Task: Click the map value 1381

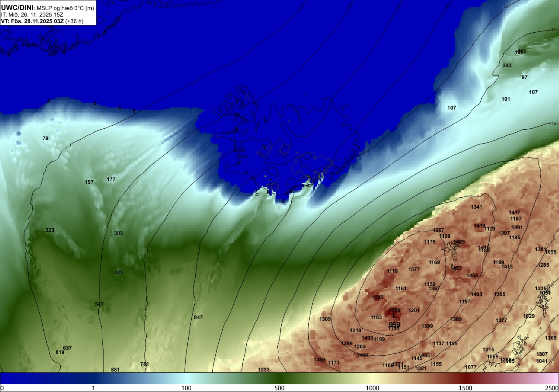Action: click(541, 249)
